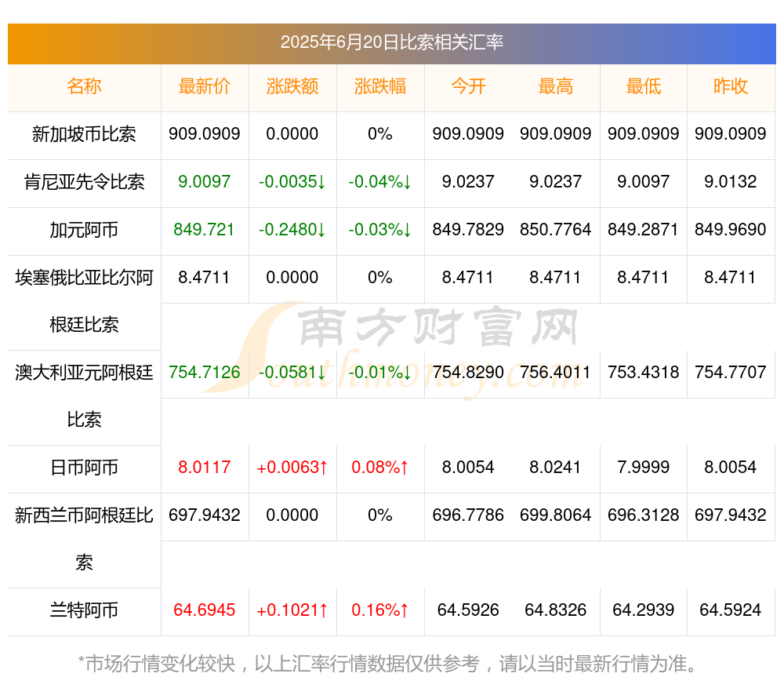This screenshot has height=688, width=784.
Task: Select the '最新价' column header
Action: 205,86
